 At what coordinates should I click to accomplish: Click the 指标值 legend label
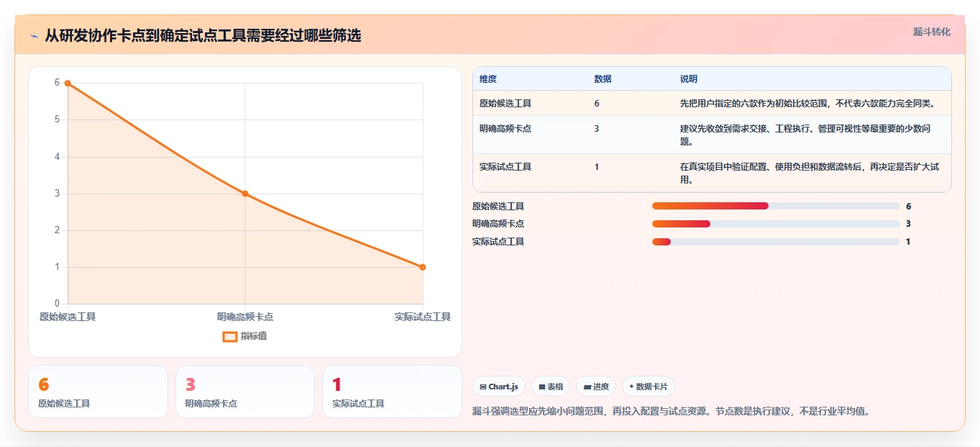tap(254, 336)
